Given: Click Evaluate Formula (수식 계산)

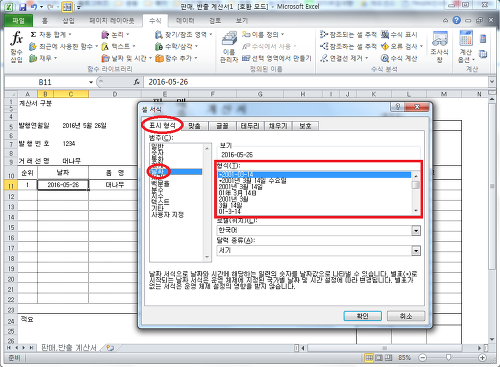Looking at the screenshot, I should [399, 58].
